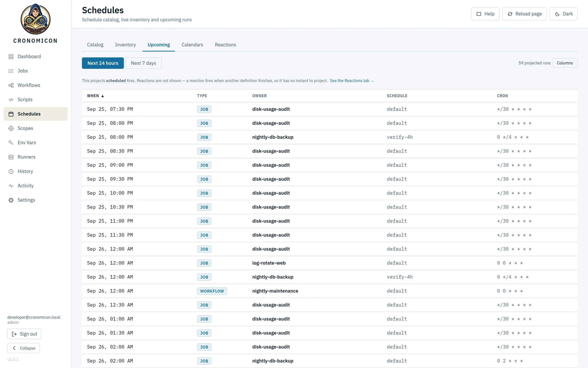Viewport: 588px width, 368px height.
Task: Click the Workflows icon in sidebar
Action: pyautogui.click(x=11, y=85)
